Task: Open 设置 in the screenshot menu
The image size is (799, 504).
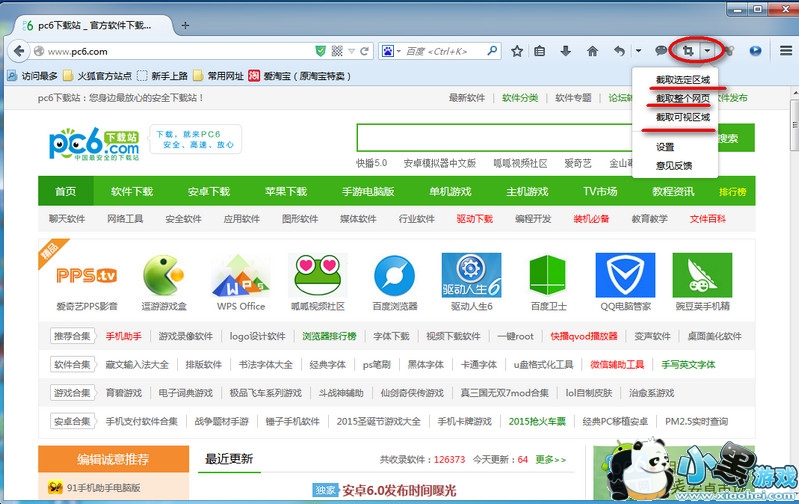Action: click(665, 147)
